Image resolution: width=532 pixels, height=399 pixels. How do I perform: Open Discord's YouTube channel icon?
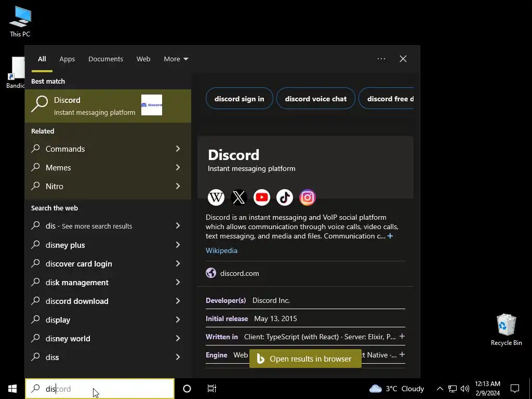(x=262, y=197)
